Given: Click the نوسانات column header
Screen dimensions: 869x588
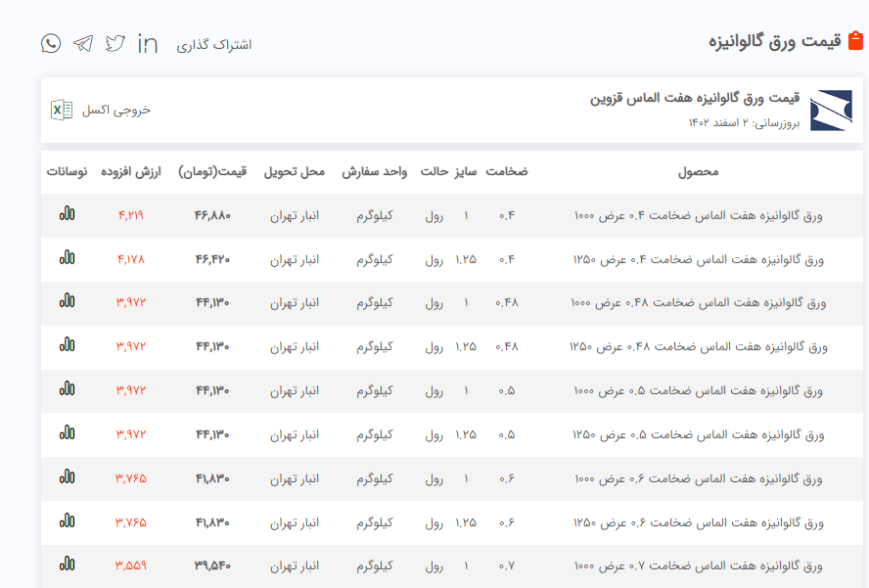Looking at the screenshot, I should click(x=67, y=171).
